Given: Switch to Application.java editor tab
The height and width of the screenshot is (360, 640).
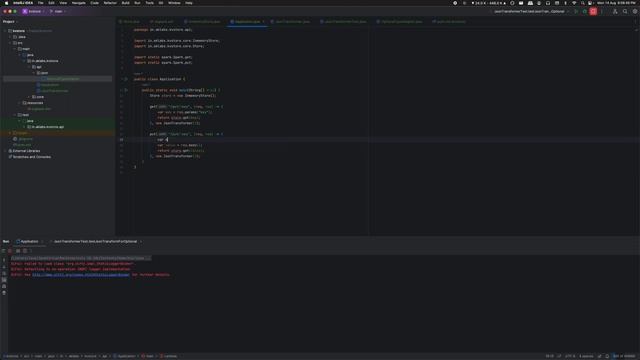Looking at the screenshot, I should [x=247, y=22].
